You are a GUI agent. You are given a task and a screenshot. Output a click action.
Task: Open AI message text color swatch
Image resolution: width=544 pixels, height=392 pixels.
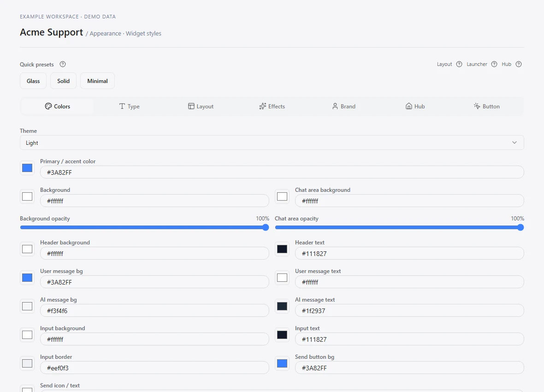[x=282, y=306]
